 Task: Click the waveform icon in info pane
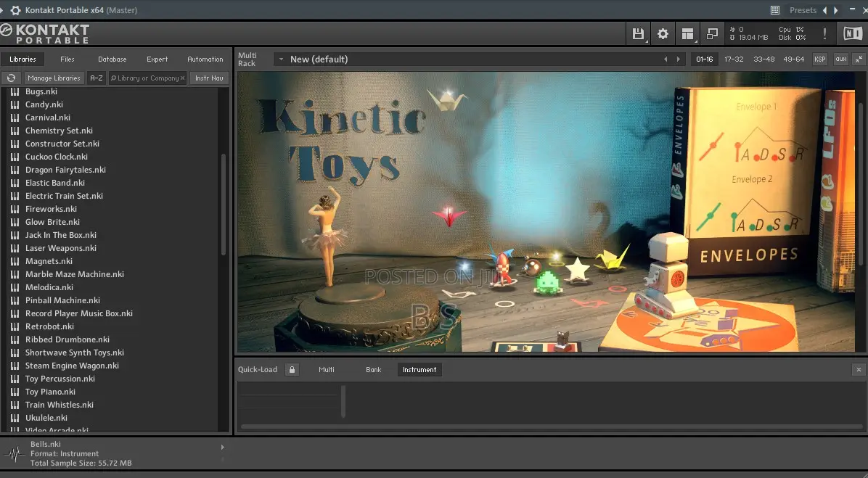pos(15,453)
